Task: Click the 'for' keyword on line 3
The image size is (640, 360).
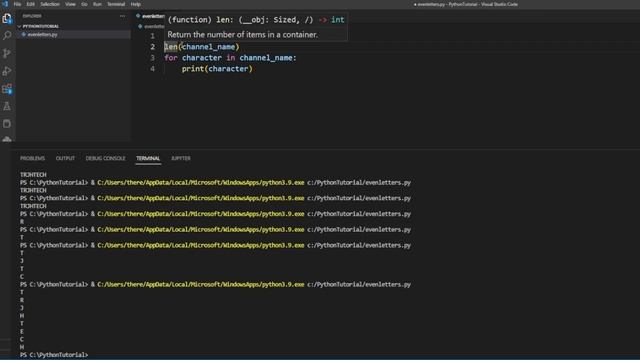Action: pyautogui.click(x=171, y=58)
